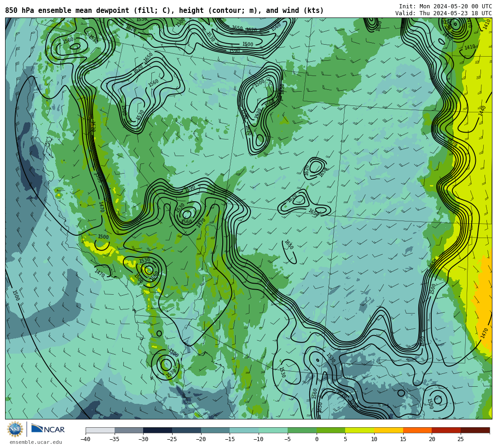Pick the dark red 20 to 25 swatch

pos(446,430)
